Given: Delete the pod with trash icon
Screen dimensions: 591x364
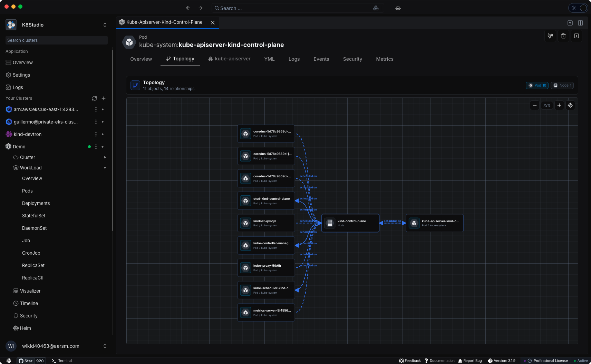Looking at the screenshot, I should pyautogui.click(x=563, y=36).
